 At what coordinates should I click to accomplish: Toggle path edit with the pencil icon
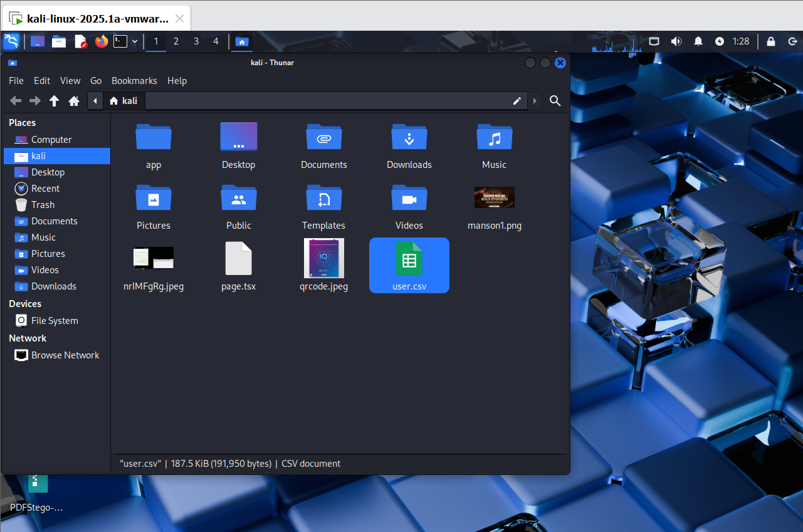[x=517, y=101]
